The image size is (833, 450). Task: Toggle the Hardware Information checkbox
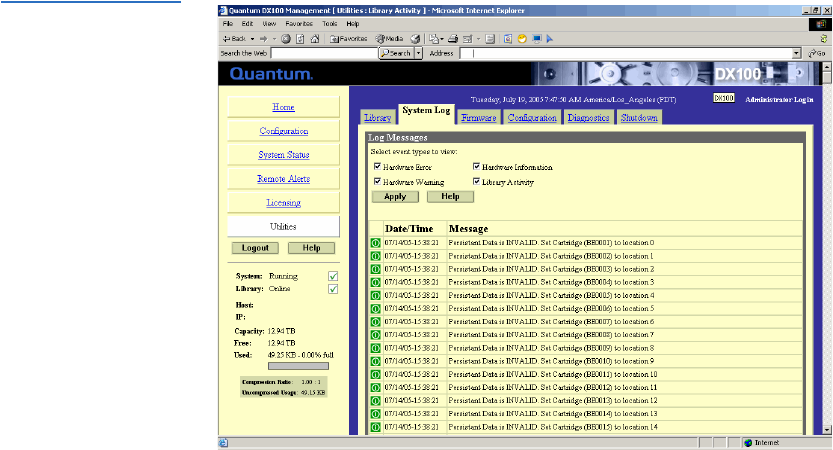click(x=477, y=166)
